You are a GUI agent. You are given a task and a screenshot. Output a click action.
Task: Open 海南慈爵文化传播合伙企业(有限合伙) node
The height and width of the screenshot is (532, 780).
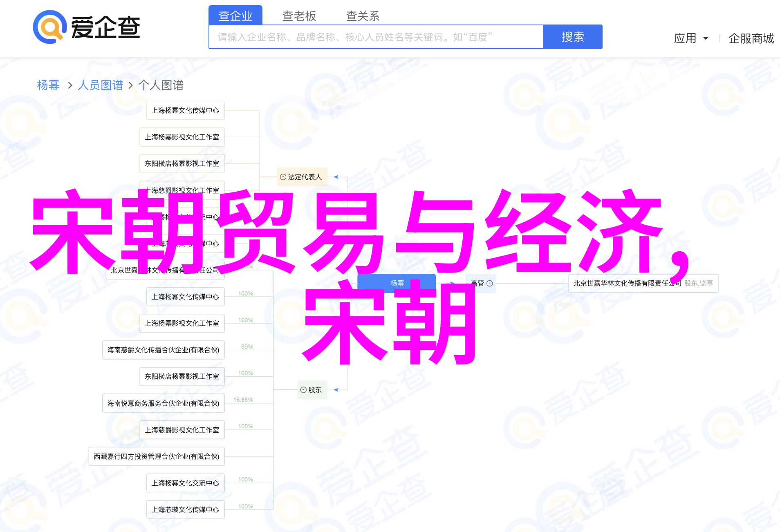pos(164,350)
